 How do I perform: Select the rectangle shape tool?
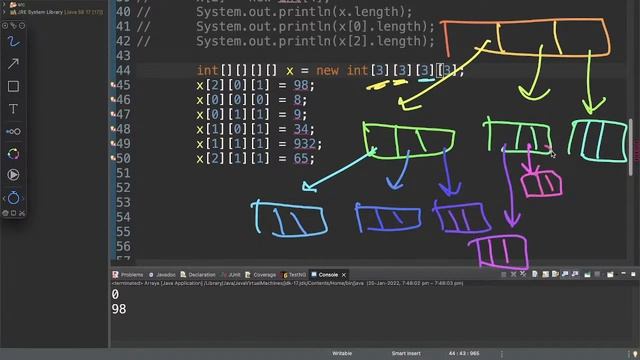coord(13,86)
